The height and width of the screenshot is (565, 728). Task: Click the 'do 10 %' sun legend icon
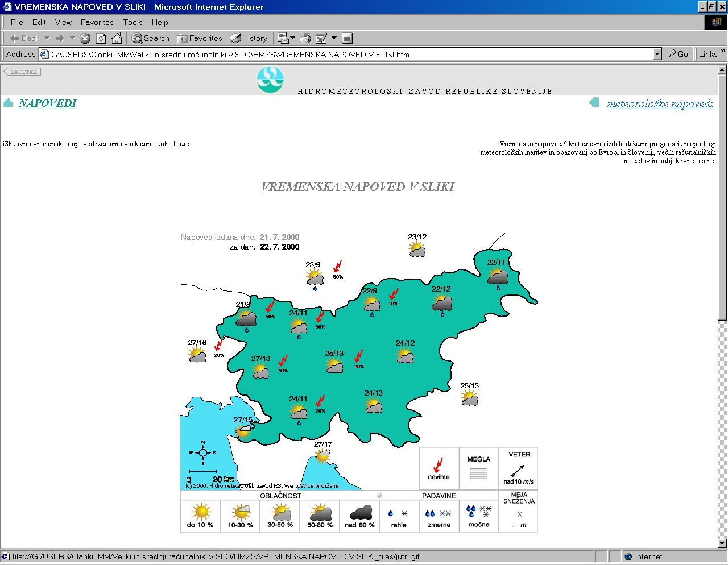click(x=201, y=512)
